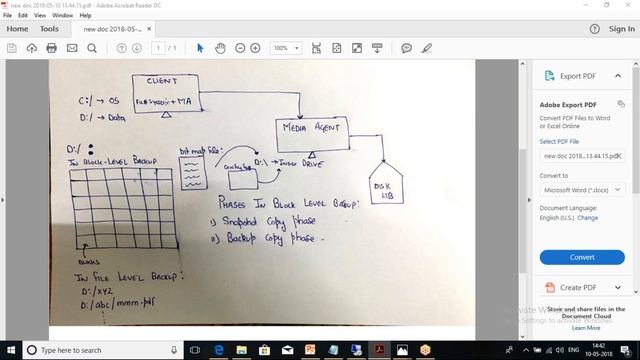The height and width of the screenshot is (360, 640).
Task: Click the fit one full page icon
Action: pos(337,48)
